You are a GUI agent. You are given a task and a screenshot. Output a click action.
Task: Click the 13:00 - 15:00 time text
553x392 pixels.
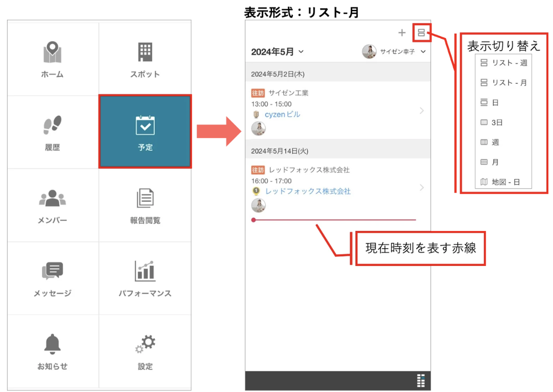pos(271,104)
